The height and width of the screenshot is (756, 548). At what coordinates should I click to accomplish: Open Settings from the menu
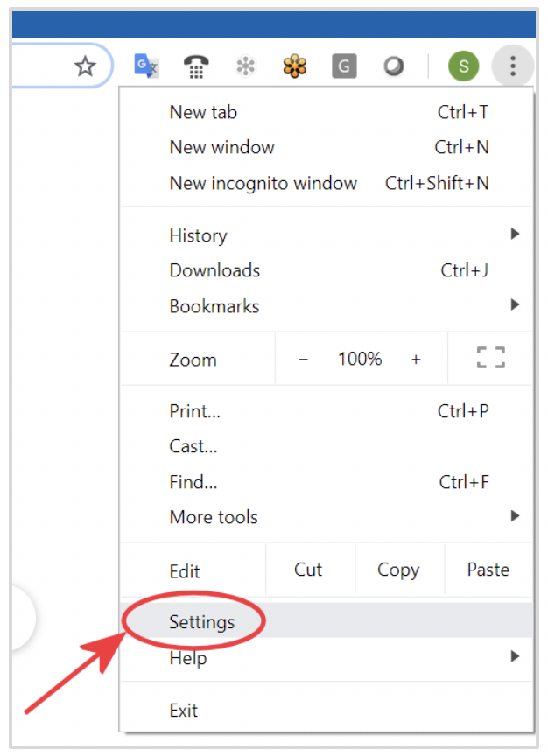pos(327,621)
